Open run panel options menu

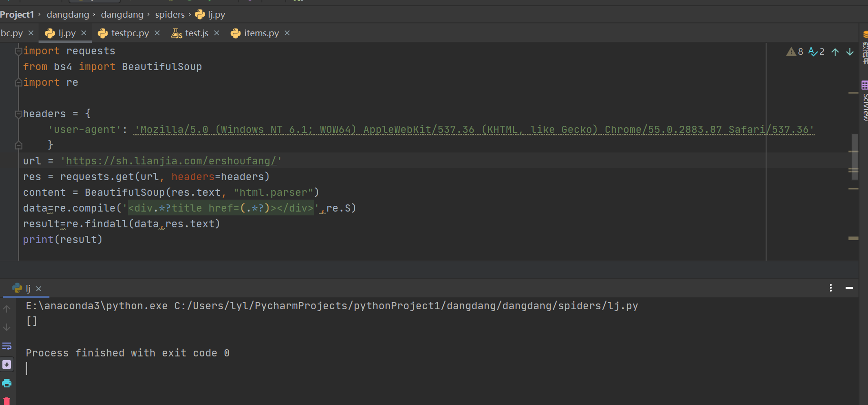[x=831, y=288]
